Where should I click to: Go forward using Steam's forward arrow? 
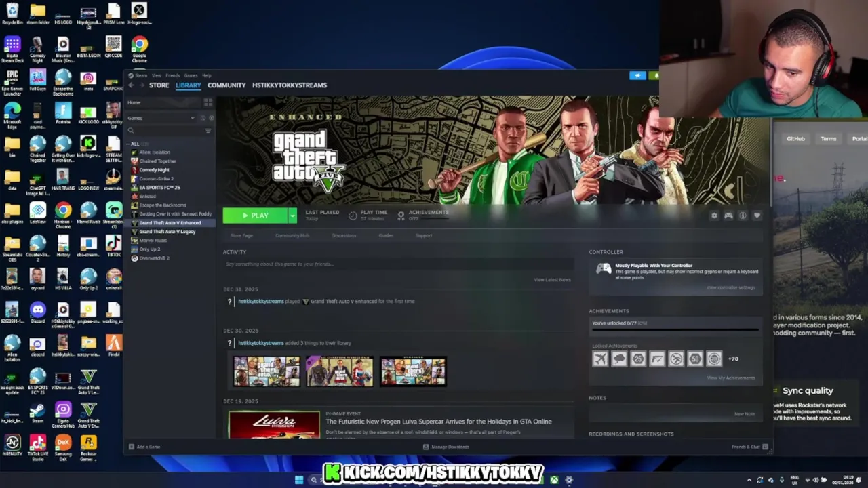pos(141,85)
